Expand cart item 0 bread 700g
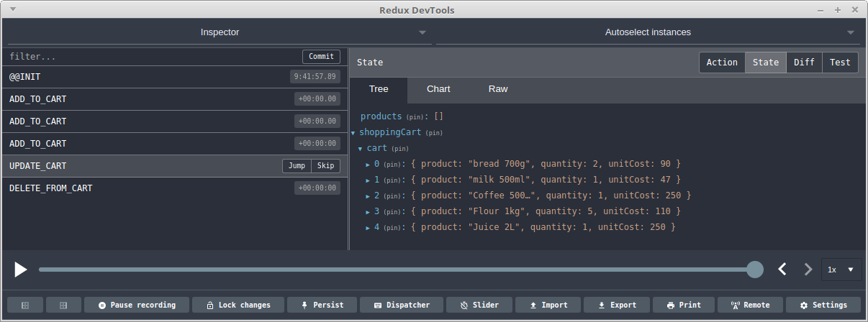868x322 pixels. click(x=369, y=165)
